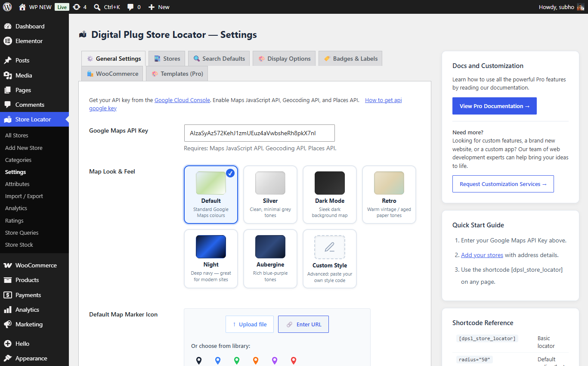Switch to the Stores tab

[167, 59]
